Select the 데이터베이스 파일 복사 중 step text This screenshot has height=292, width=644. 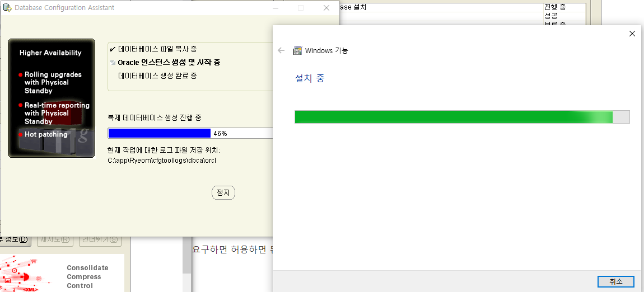pyautogui.click(x=157, y=49)
